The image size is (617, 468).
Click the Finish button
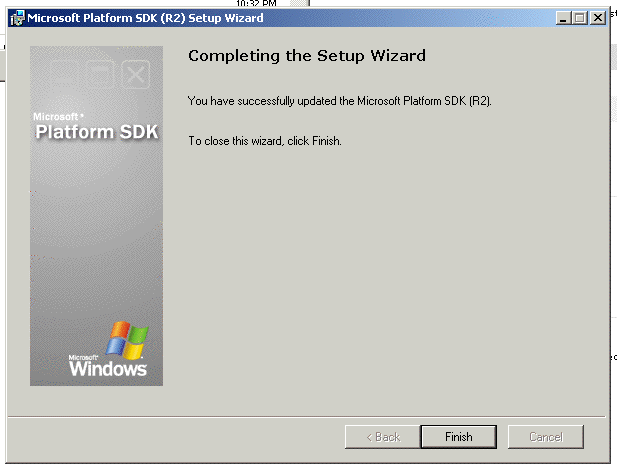click(458, 437)
